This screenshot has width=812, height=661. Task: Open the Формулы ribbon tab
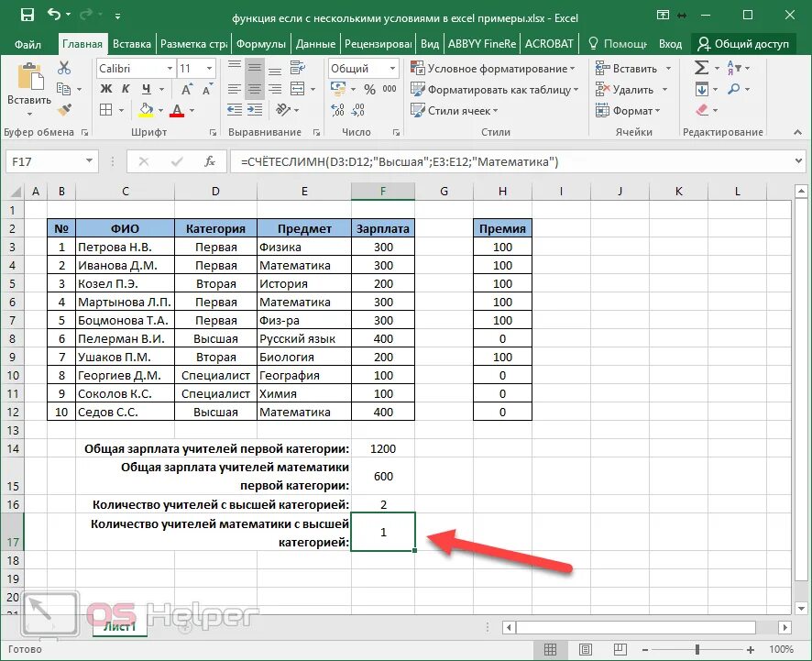pos(261,44)
